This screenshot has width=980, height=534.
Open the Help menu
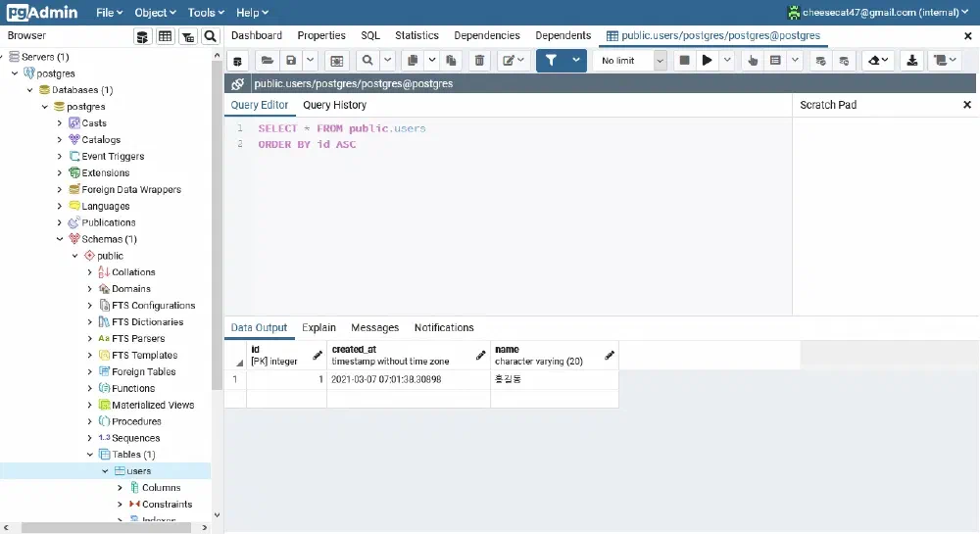click(252, 13)
